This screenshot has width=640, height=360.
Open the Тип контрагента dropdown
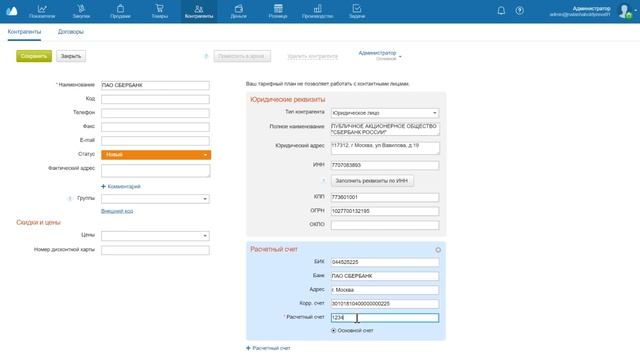(x=385, y=113)
